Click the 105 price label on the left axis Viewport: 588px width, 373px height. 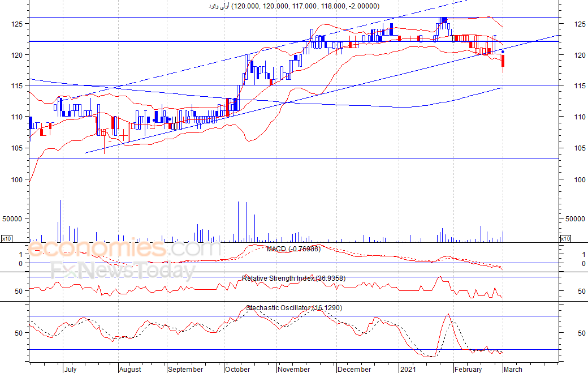(x=17, y=148)
